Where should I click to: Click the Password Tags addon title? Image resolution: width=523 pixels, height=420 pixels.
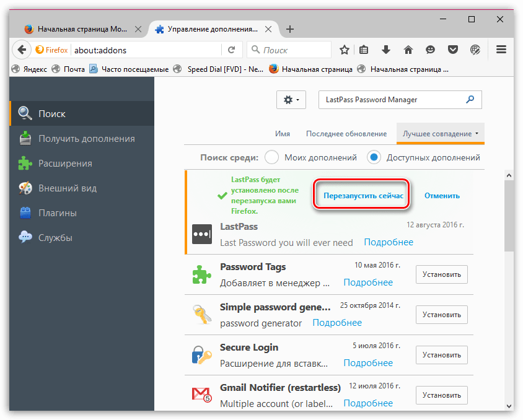[253, 266]
